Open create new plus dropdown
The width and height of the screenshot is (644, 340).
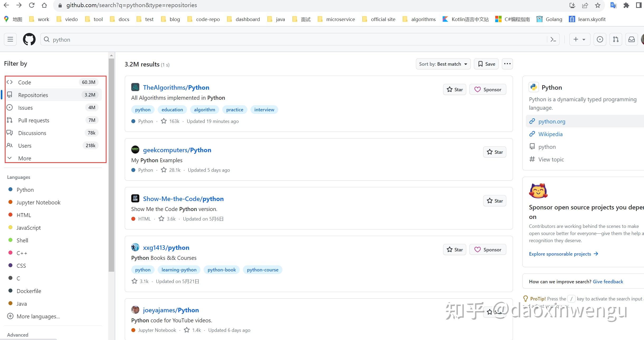[x=579, y=39]
